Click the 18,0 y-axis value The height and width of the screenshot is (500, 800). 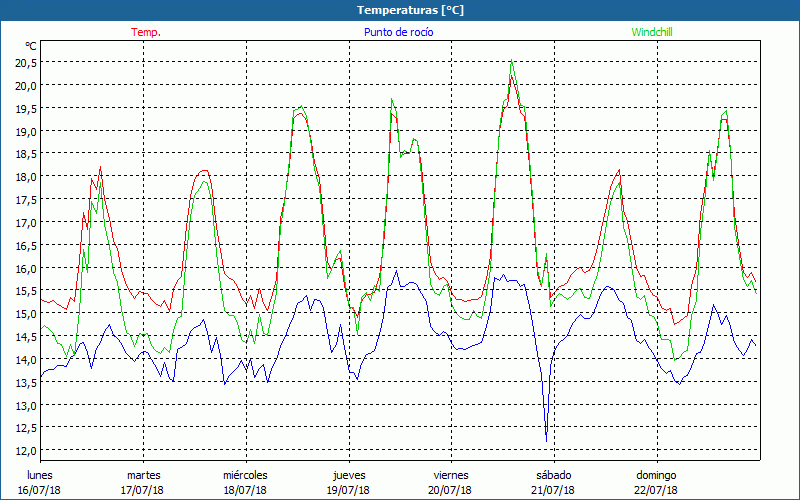(x=26, y=177)
